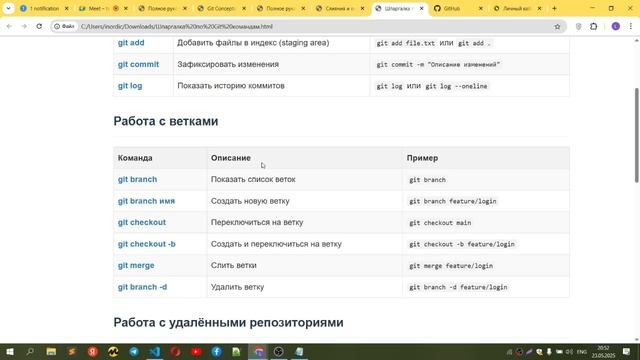This screenshot has width=640, height=360.
Task: Open the extensions puzzle icon
Action: pos(593,27)
